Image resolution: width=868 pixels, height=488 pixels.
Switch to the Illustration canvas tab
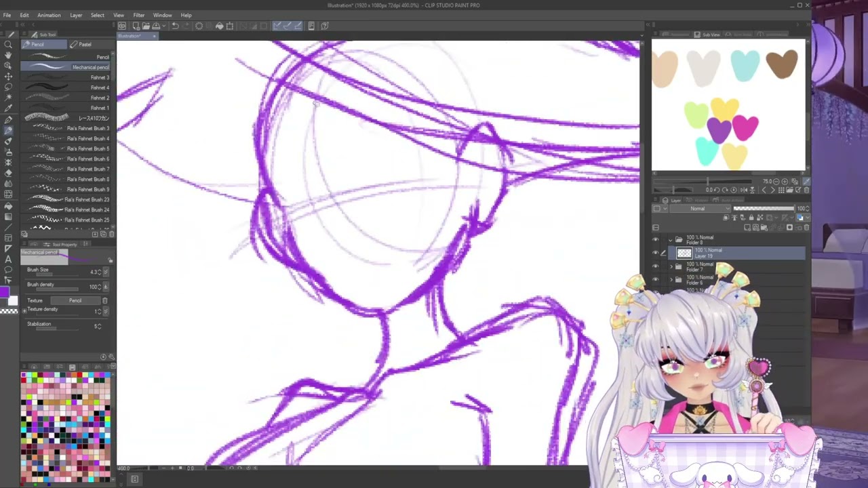tap(137, 35)
